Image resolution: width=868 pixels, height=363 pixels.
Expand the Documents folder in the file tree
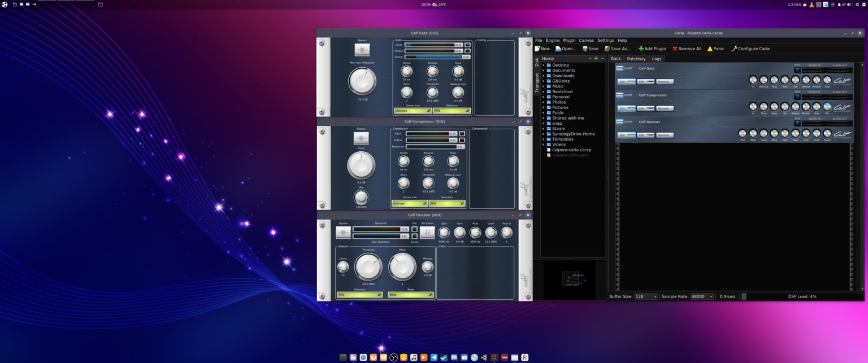pos(544,71)
